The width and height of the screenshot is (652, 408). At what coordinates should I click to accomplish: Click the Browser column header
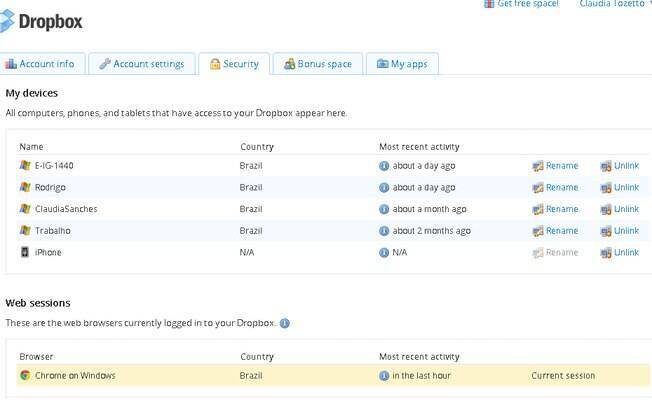click(36, 356)
